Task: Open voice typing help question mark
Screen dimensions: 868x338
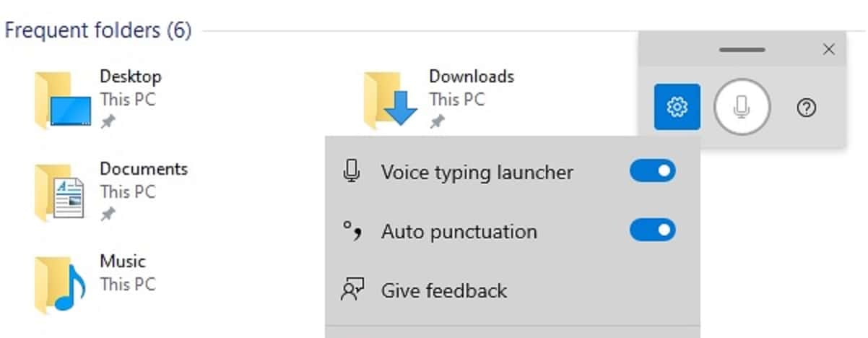Action: tap(806, 108)
